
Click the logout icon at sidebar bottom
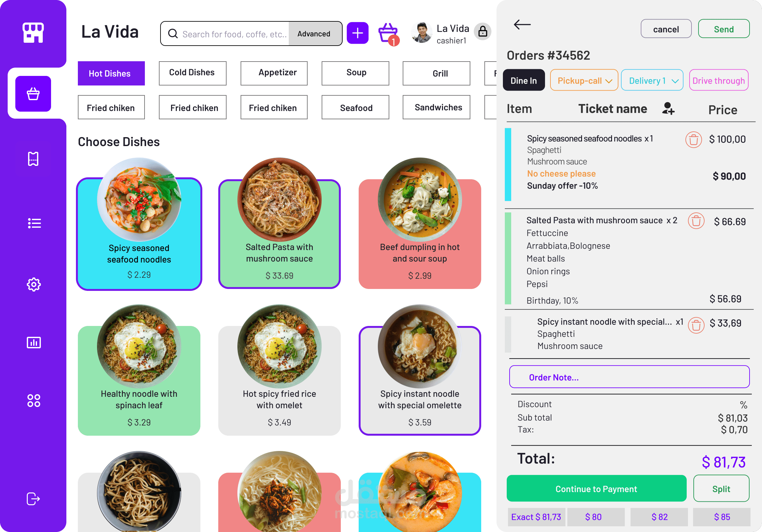pyautogui.click(x=33, y=498)
